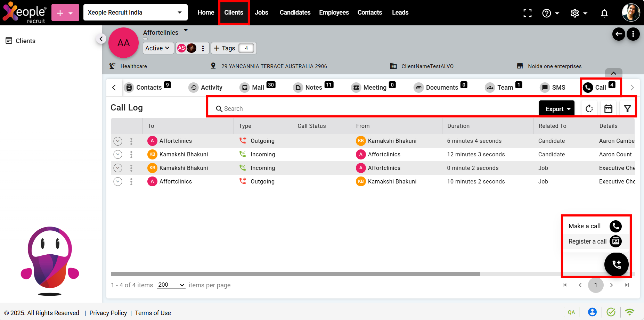Open the call log filter
Screen dimensions: 644x320
tap(627, 109)
